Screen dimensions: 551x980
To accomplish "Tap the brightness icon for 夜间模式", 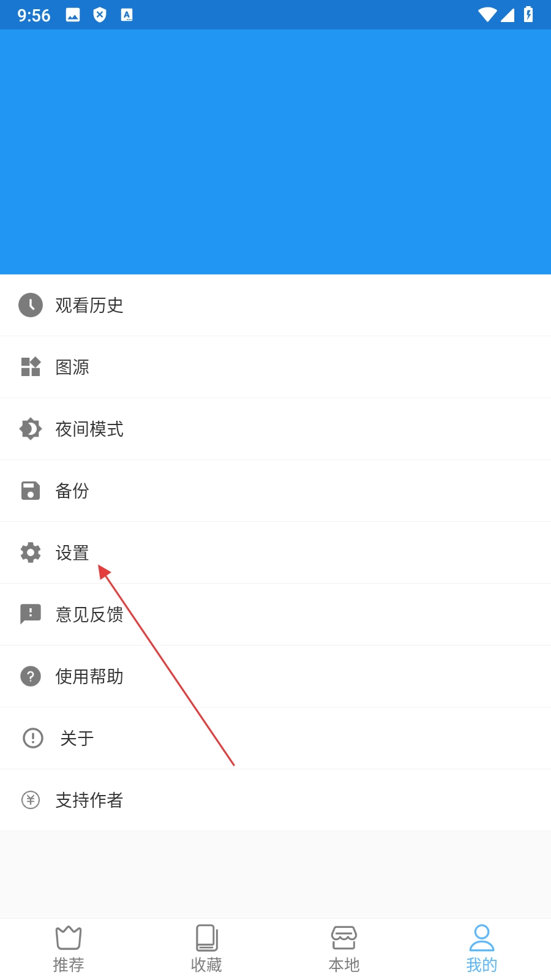I will coord(31,429).
